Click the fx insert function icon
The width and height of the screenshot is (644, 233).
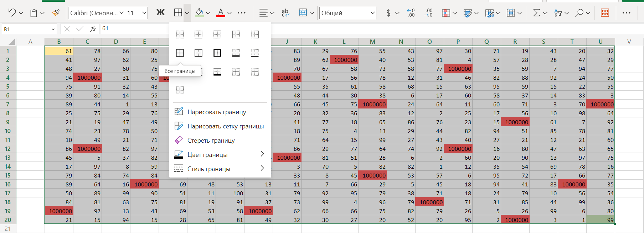click(93, 29)
